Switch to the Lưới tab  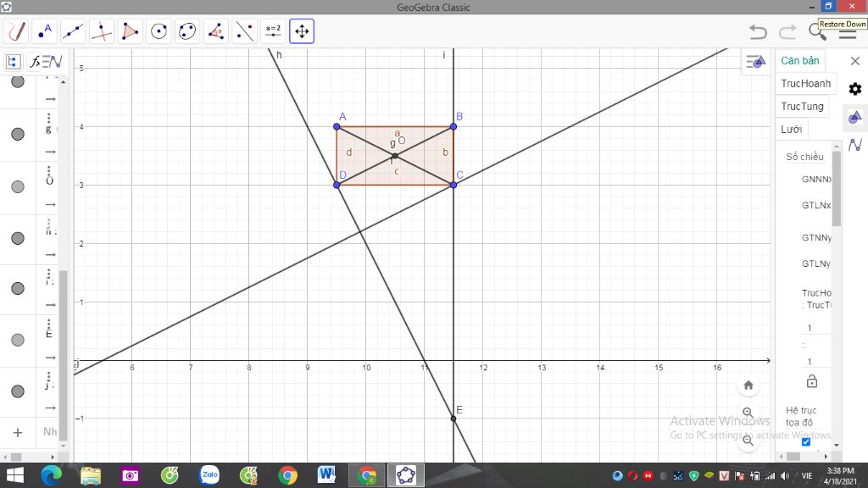pyautogui.click(x=792, y=130)
